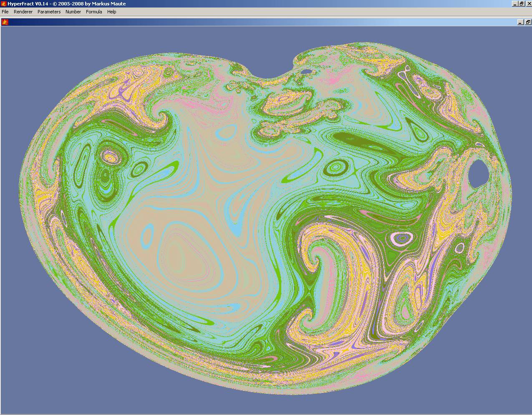The image size is (532, 415).
Task: Open the Renderer menu
Action: pyautogui.click(x=23, y=12)
